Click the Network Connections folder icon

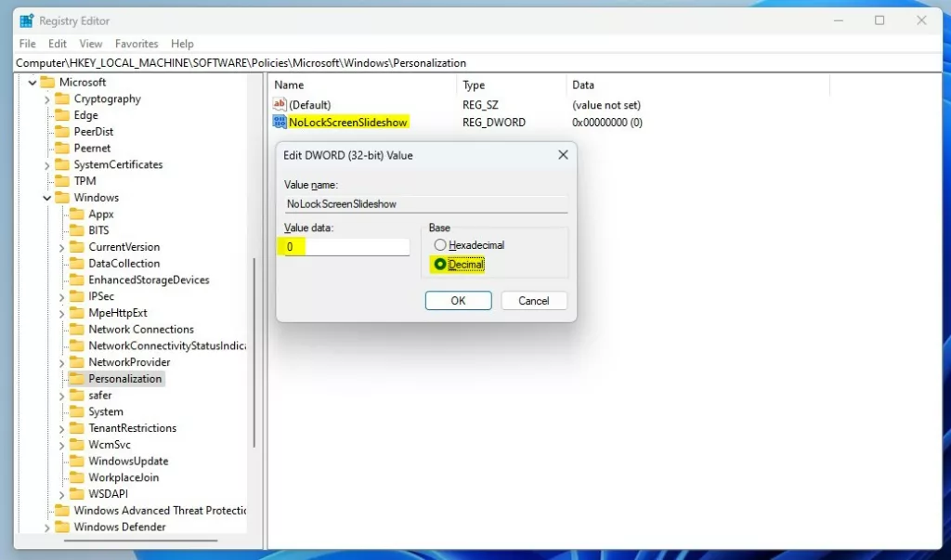pos(76,329)
